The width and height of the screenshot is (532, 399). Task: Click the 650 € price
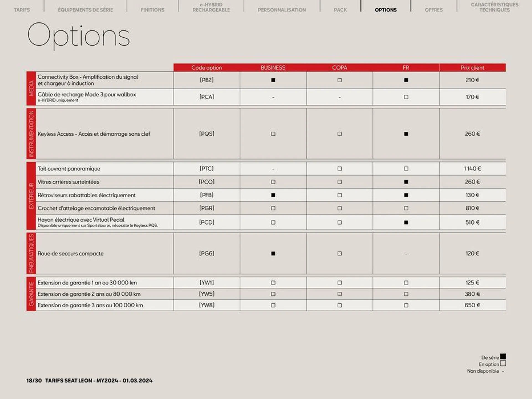point(472,305)
